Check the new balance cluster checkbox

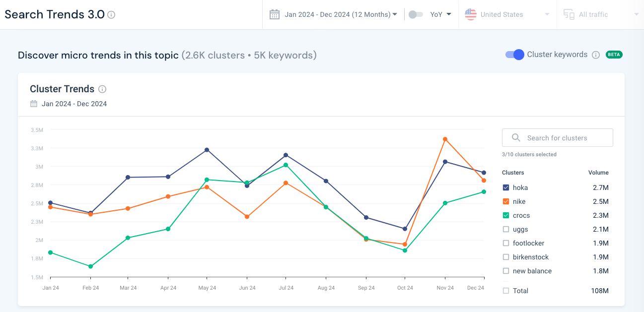click(x=506, y=271)
